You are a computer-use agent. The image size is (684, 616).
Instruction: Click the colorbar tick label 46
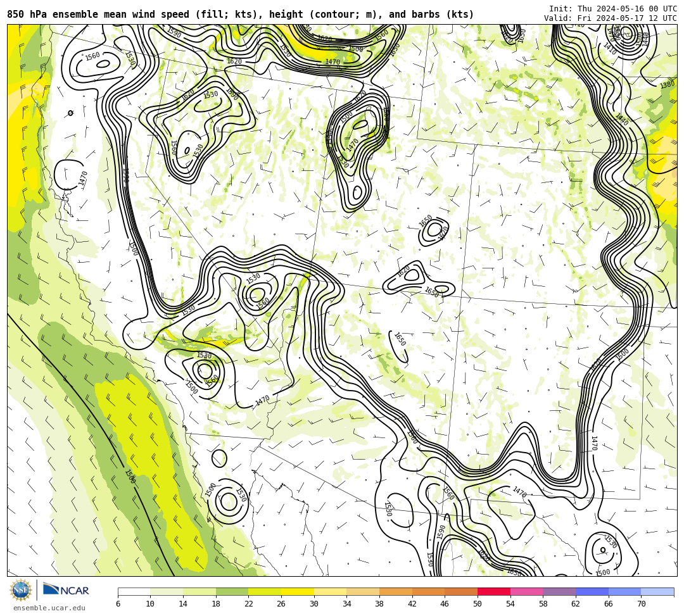(445, 604)
